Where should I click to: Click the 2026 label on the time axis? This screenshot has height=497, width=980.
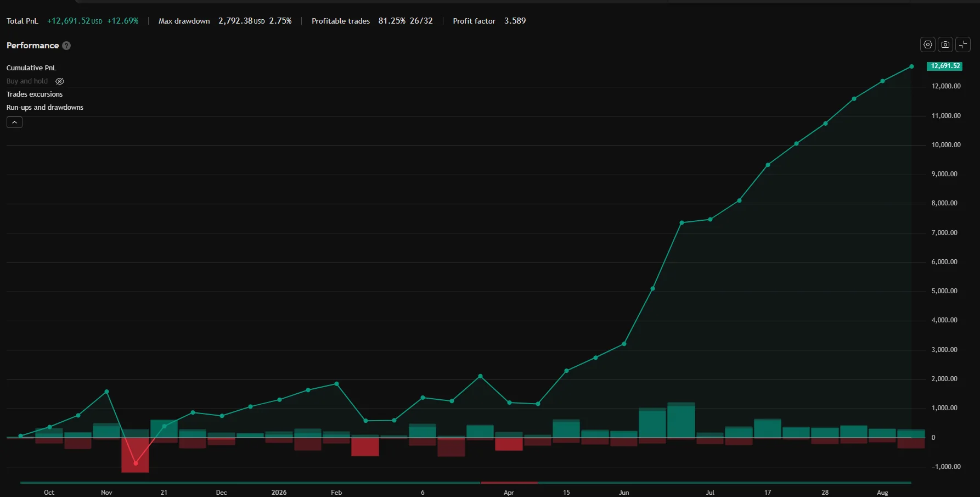click(x=279, y=493)
